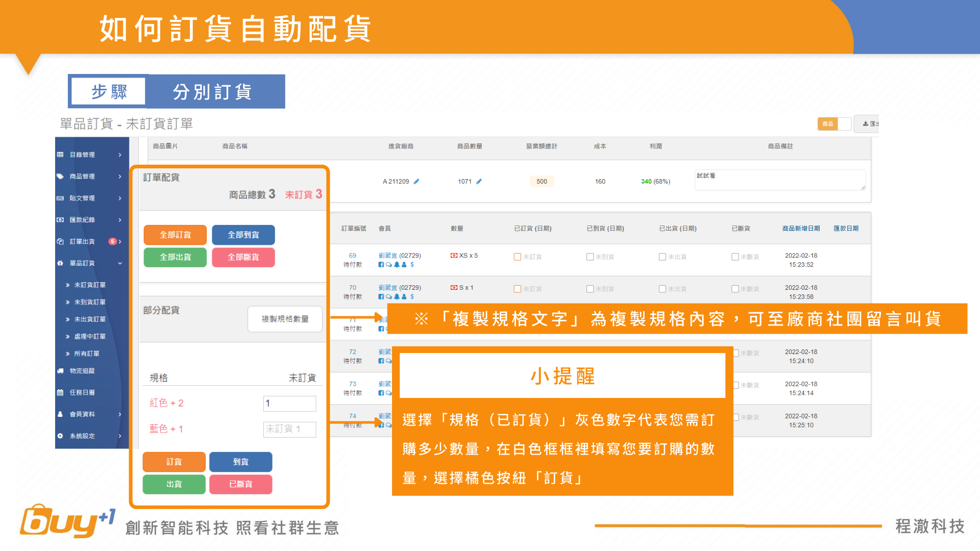
Task: Check the 未出貨 checkbox for order 69
Action: pyautogui.click(x=663, y=257)
